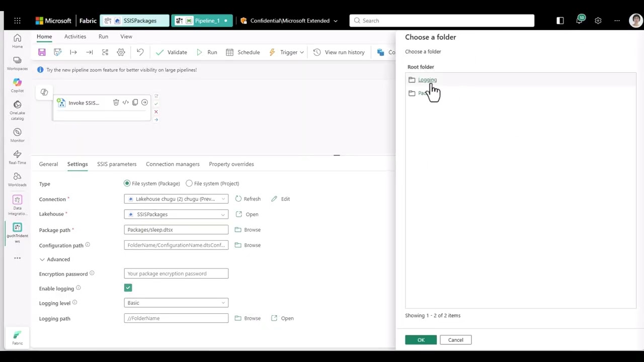Delete the Invoke SSIS activity
Screen dimensions: 644x362
click(x=116, y=103)
